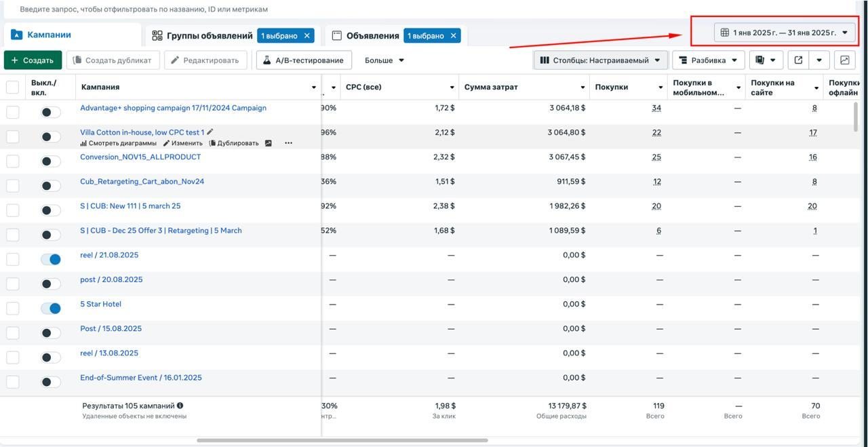Screen dimensions: 868x447
Task: Remove the Группы объявлений selection filter
Action: click(307, 36)
